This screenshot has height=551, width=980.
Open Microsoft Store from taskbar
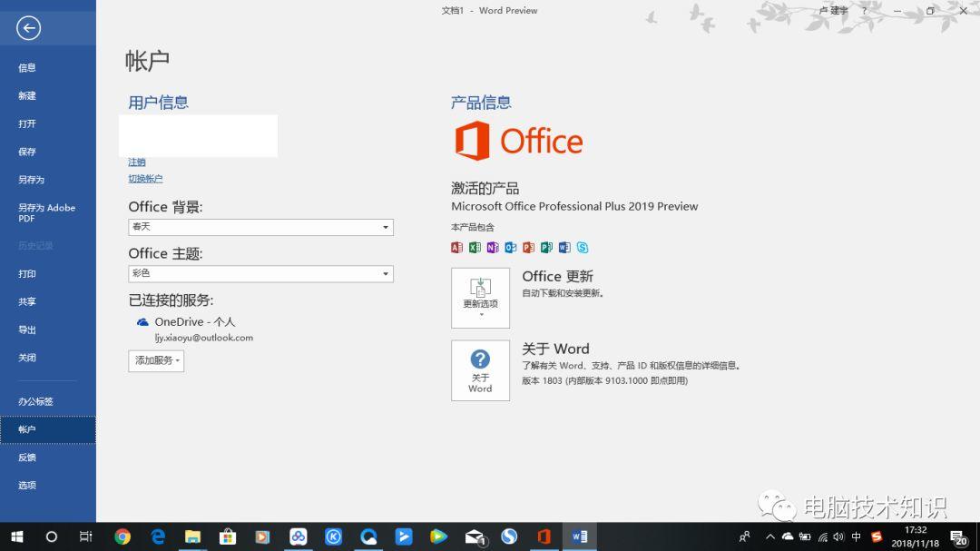pyautogui.click(x=228, y=536)
